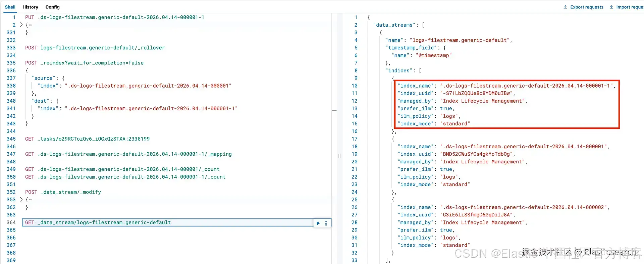Click the Import requests button
This screenshot has height=264, width=644.
627,7
